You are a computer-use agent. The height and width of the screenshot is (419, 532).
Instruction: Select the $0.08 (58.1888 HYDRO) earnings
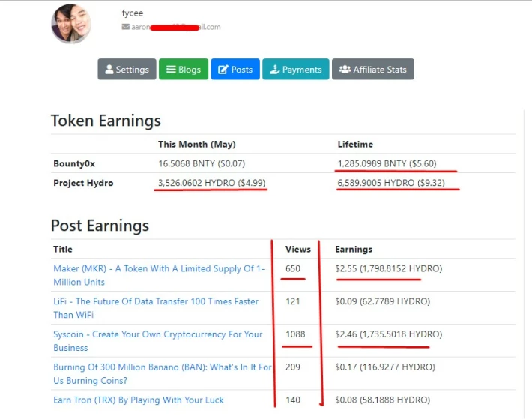coord(382,400)
